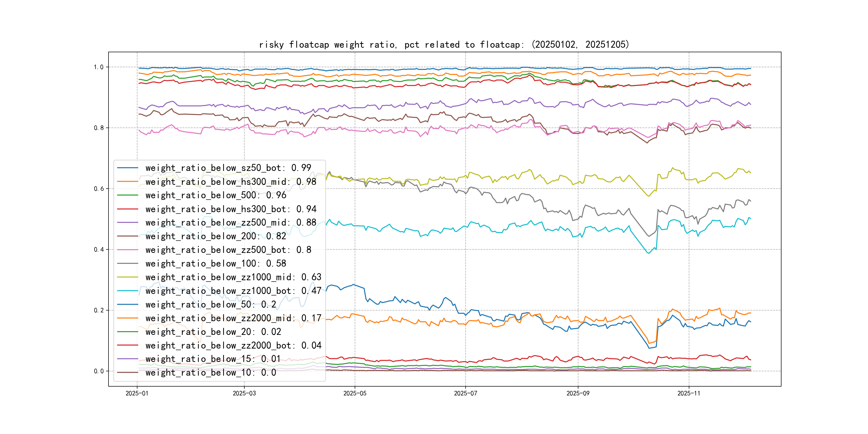Viewport: 868px width, 434px height.
Task: Click the 2025-07 x-axis tick label
Action: 465,393
